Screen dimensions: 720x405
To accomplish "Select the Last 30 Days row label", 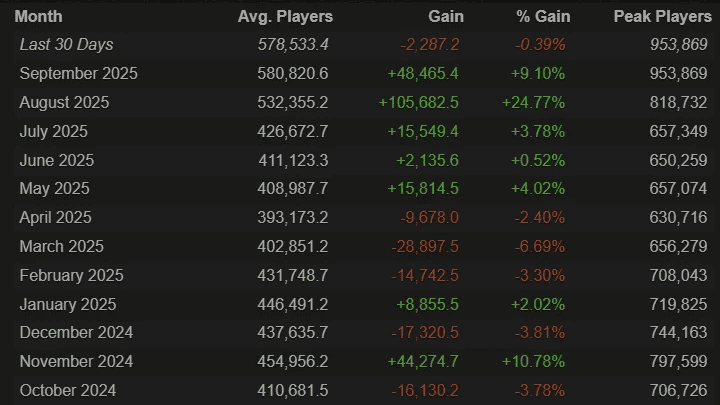I will (66, 45).
